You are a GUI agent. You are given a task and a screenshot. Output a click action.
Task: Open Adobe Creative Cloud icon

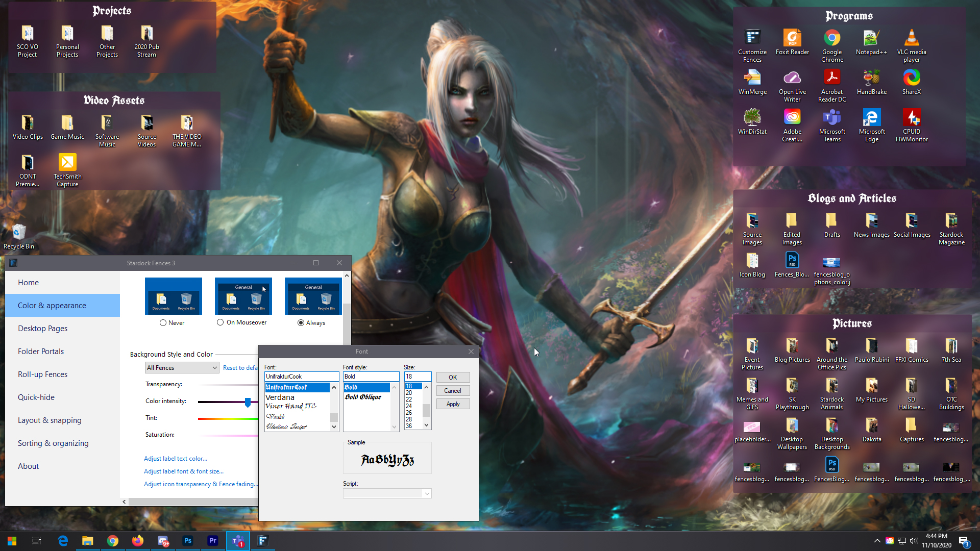[x=792, y=125]
